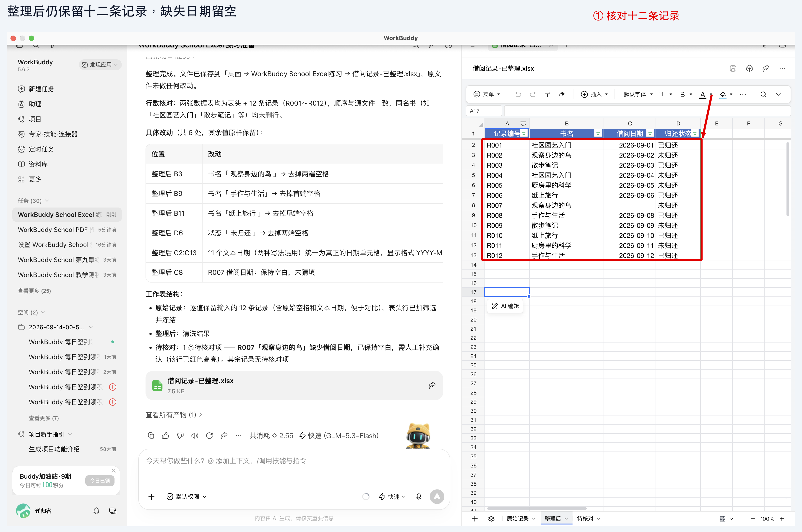Expand the toolbar with the chevron-down arrow
This screenshot has height=532, width=802.
[x=778, y=94]
